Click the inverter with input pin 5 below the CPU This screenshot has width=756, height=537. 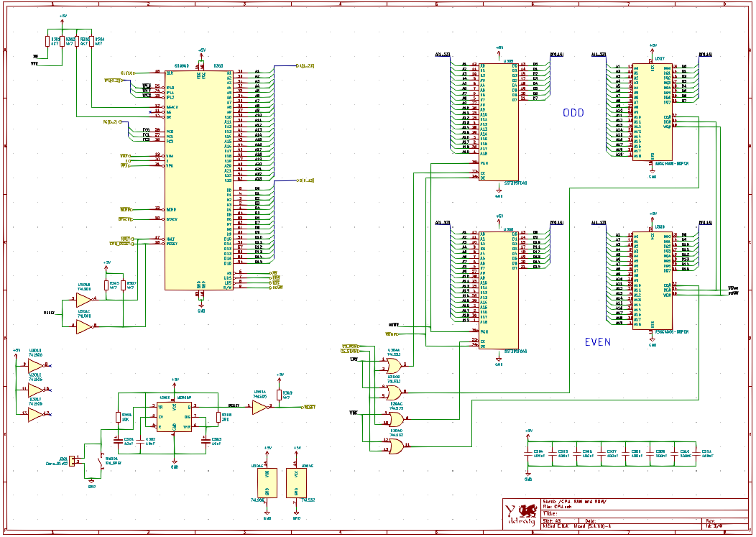pos(84,326)
